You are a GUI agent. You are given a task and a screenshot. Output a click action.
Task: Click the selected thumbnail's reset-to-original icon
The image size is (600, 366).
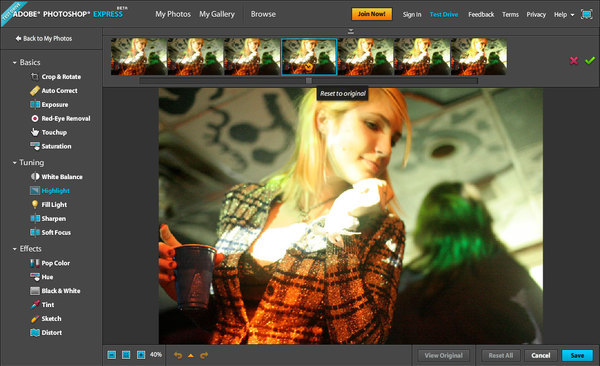[x=308, y=67]
